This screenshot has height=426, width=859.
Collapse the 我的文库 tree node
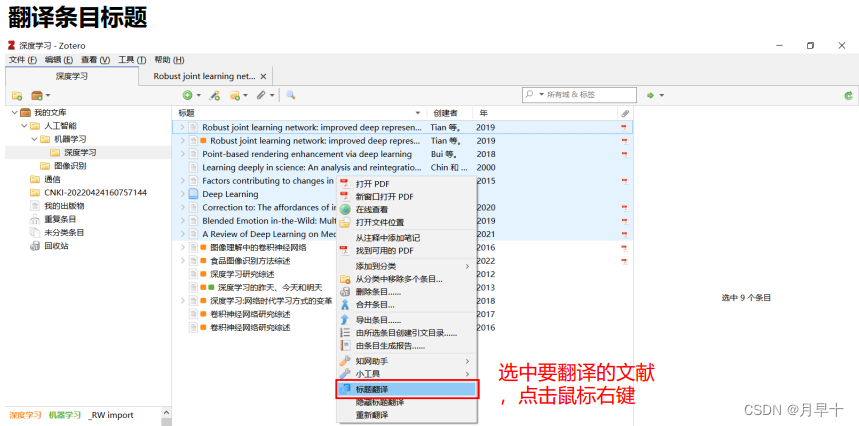(x=14, y=113)
